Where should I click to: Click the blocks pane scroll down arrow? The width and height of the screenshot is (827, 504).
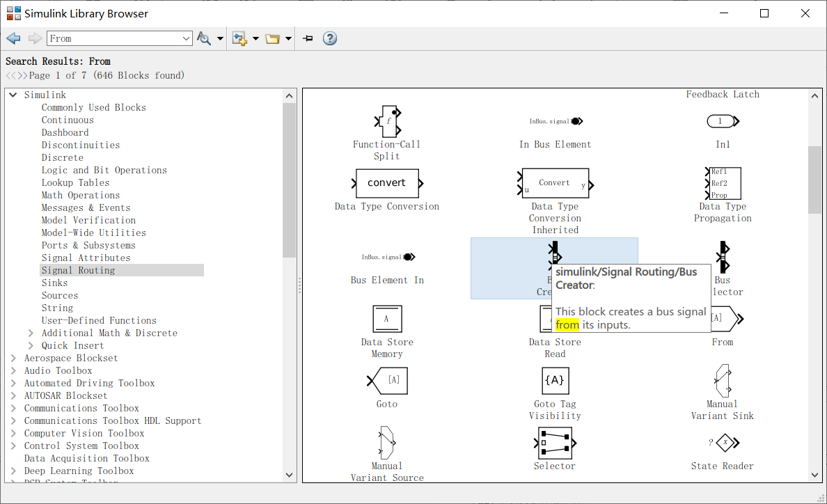(x=814, y=475)
